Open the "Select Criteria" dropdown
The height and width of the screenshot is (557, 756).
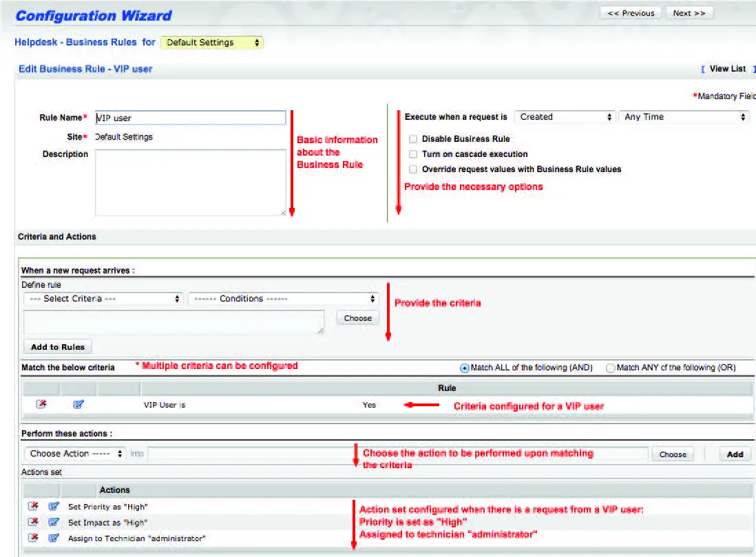pyautogui.click(x=103, y=299)
